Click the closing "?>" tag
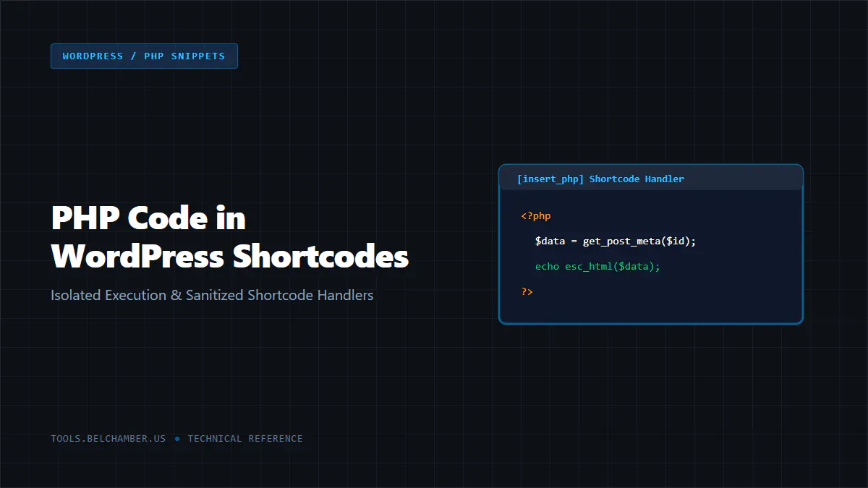The height and width of the screenshot is (488, 868). tap(527, 291)
